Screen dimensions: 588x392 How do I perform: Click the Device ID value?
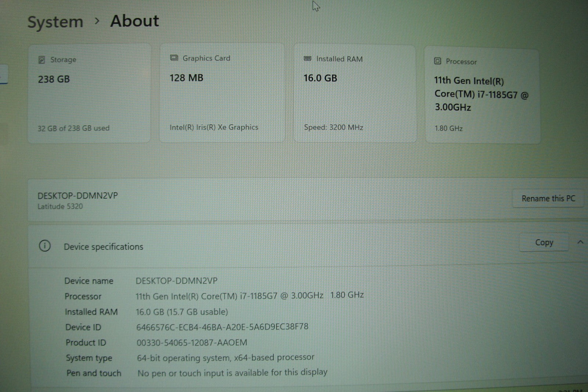tap(222, 327)
